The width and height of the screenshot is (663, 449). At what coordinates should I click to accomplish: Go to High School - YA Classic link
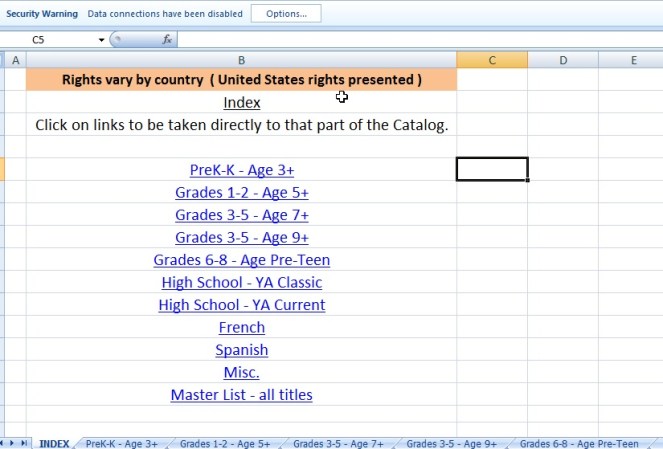pos(242,283)
